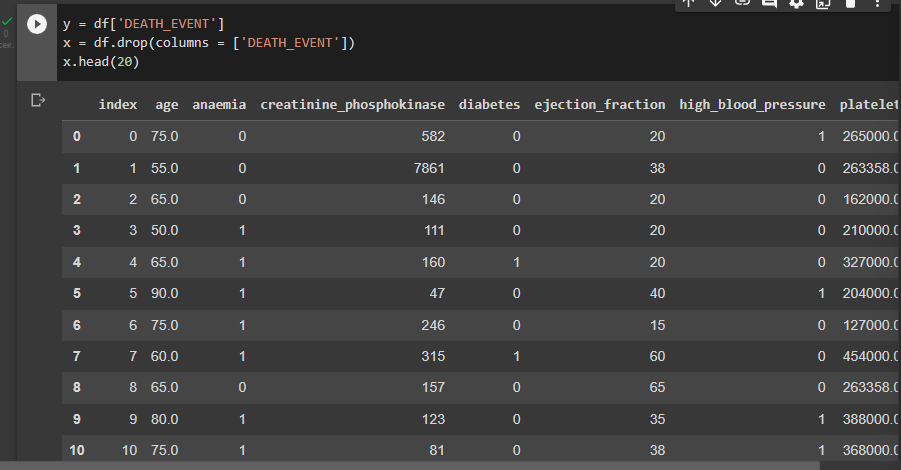
Task: Click creatinine value 81
Action: pos(437,450)
